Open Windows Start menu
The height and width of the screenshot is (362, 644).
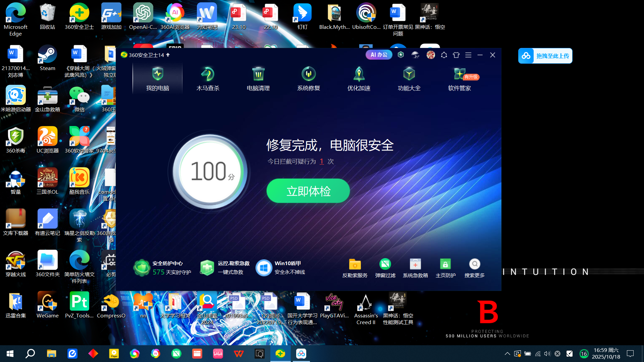click(x=10, y=354)
